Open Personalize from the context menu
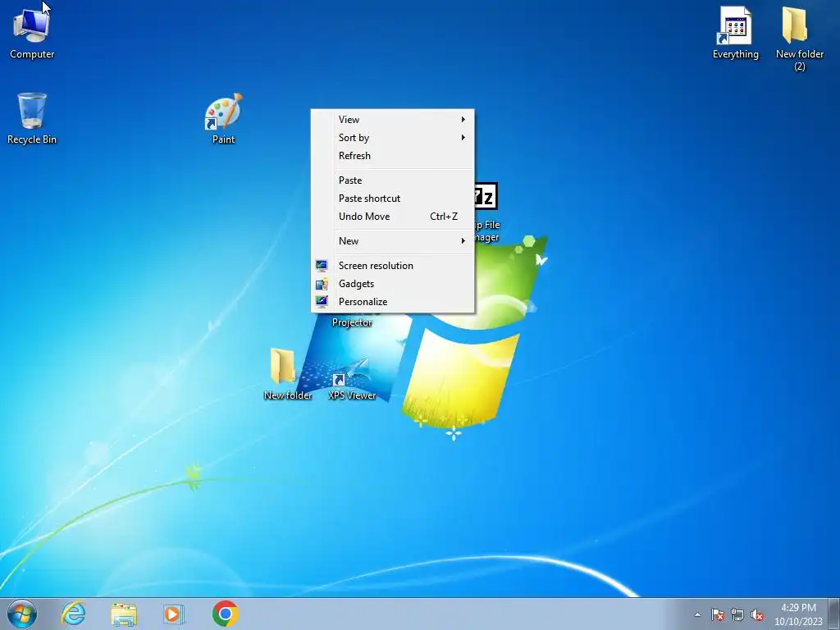 click(392, 302)
